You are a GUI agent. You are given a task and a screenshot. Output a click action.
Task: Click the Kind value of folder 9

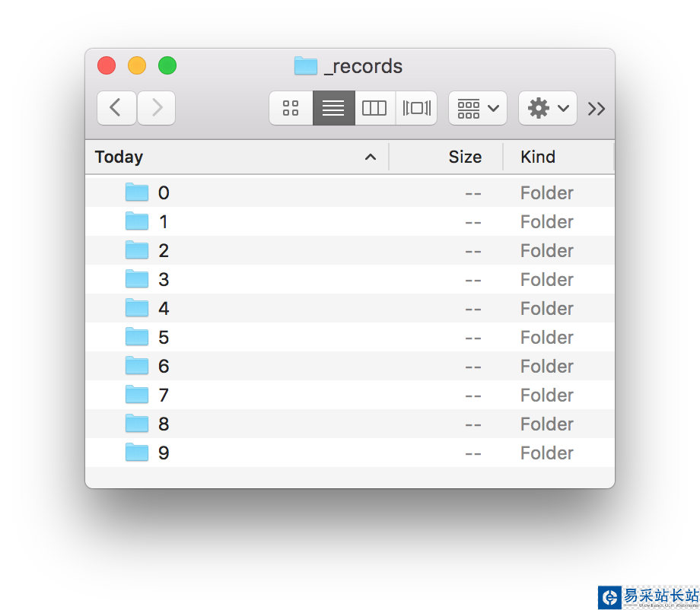click(547, 453)
